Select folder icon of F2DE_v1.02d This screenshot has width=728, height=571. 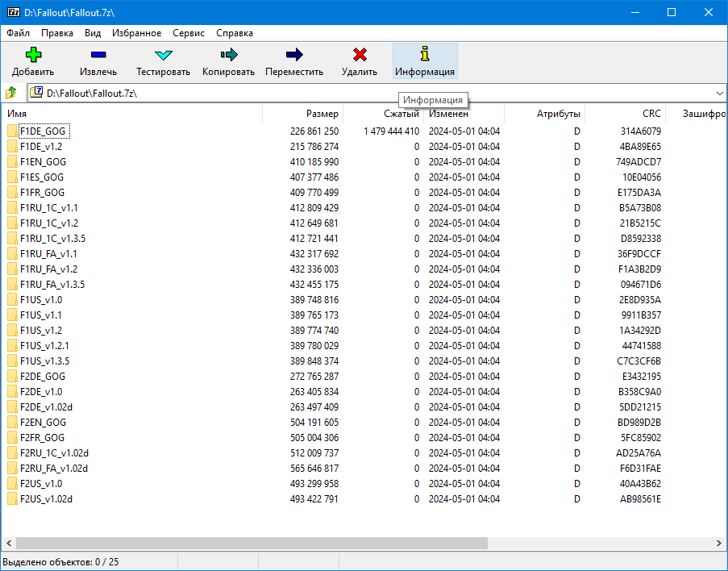[x=13, y=407]
